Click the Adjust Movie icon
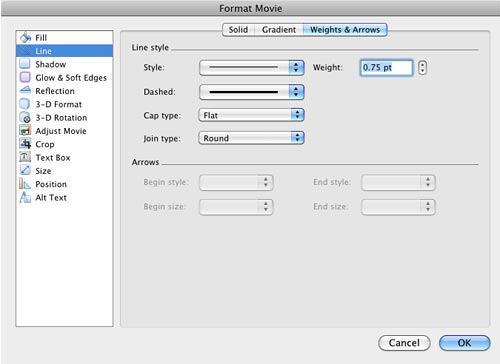The height and width of the screenshot is (364, 500). [25, 131]
